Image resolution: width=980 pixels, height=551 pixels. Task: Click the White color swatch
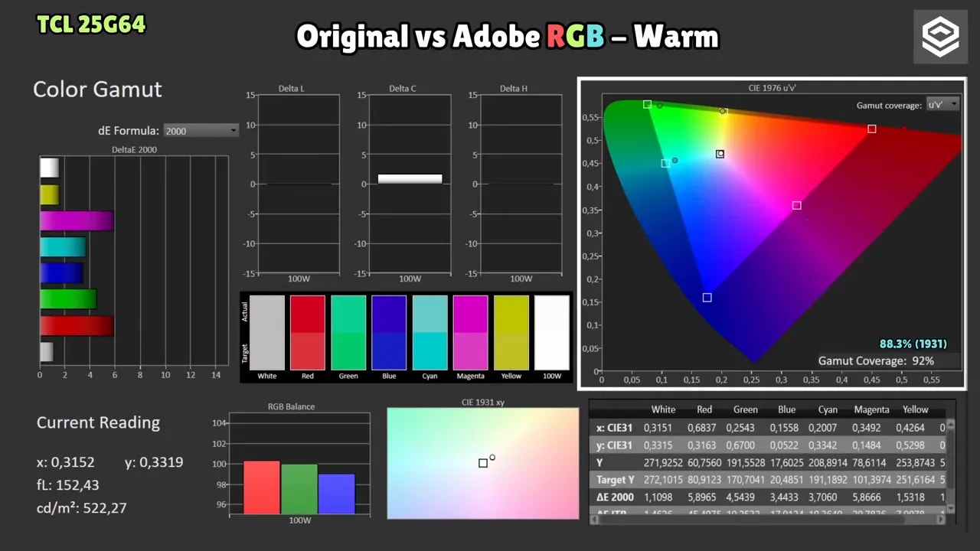tap(267, 333)
